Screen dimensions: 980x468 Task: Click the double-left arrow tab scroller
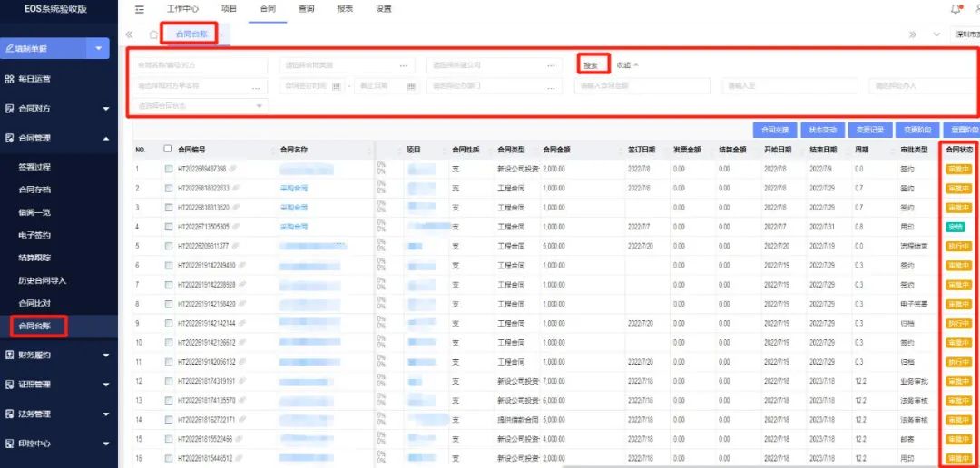[x=130, y=35]
